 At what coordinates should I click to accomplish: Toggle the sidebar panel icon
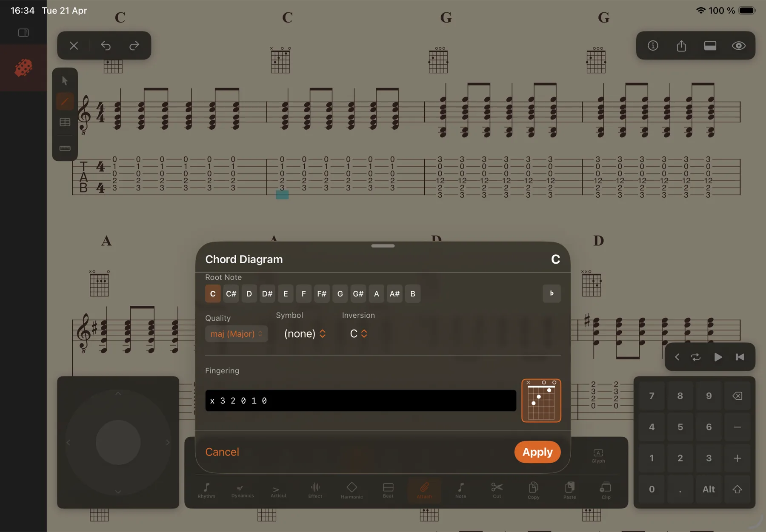[23, 33]
